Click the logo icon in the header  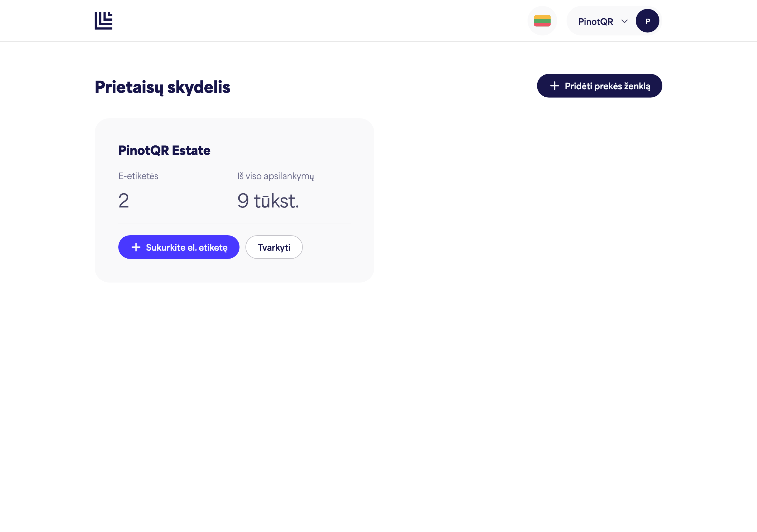pyautogui.click(x=103, y=21)
